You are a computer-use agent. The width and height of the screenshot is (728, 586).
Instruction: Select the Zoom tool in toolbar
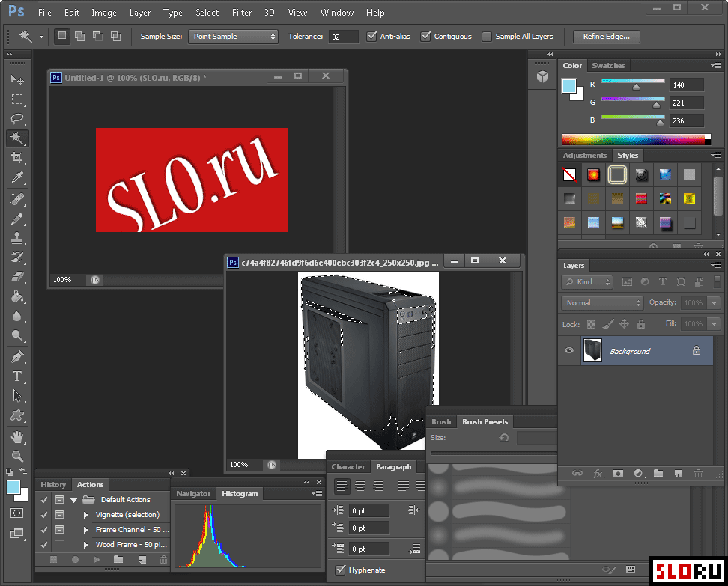click(17, 456)
